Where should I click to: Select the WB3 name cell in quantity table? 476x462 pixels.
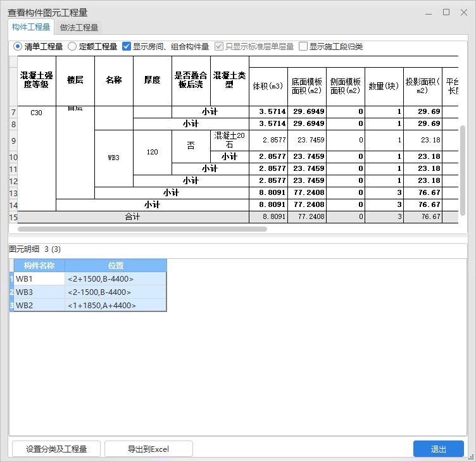(x=114, y=158)
